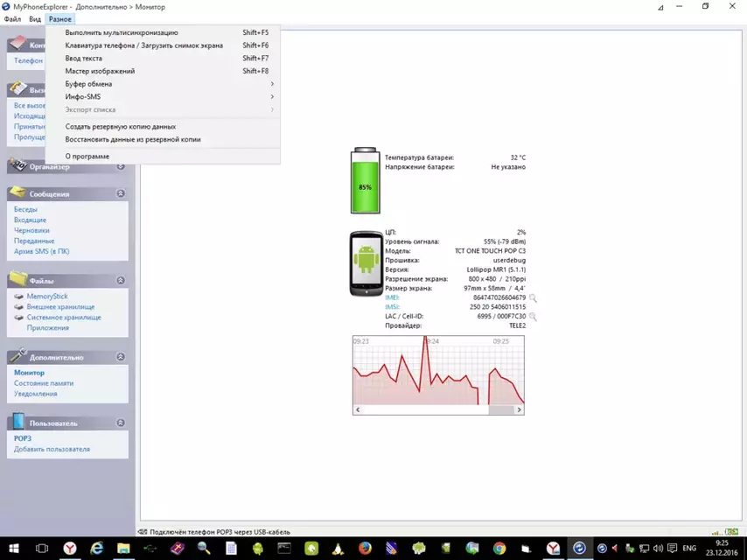Expand the Буфер обмена submenu arrow
The height and width of the screenshot is (560, 747).
click(x=272, y=84)
